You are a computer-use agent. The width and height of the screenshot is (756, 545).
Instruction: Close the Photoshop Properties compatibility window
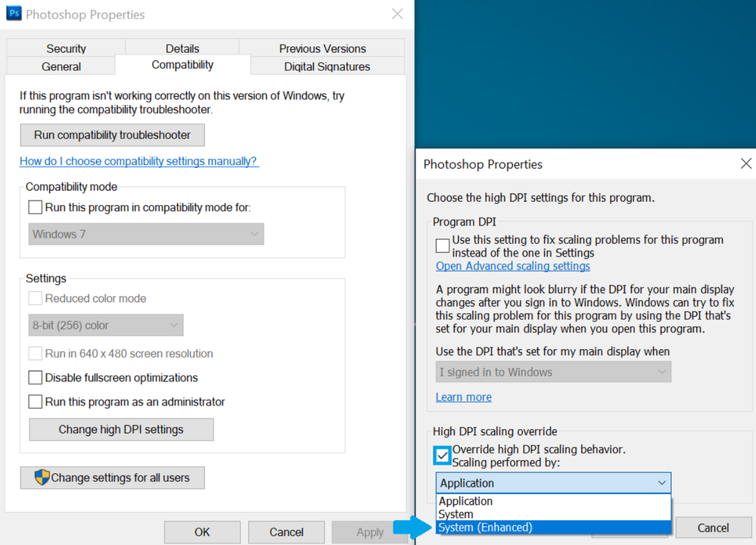point(397,14)
